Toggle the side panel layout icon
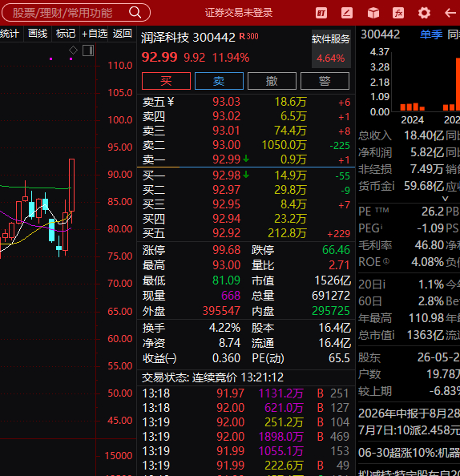Screen dimensions: 460x476 (88, 50)
